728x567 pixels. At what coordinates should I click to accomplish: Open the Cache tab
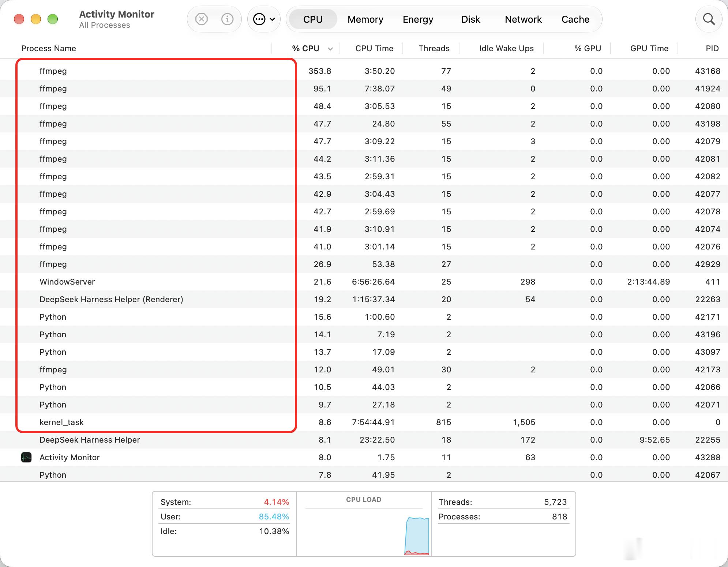point(575,19)
